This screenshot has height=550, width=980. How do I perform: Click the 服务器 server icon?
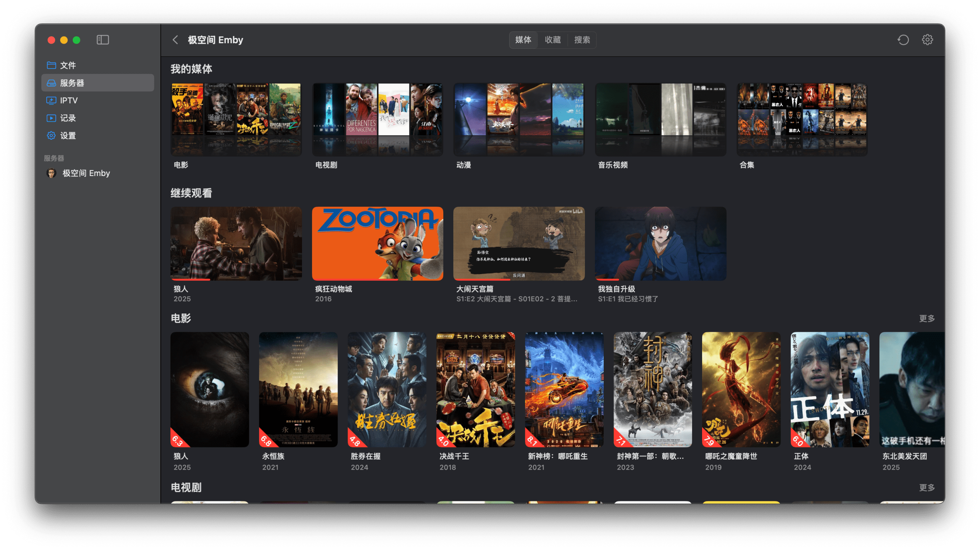coord(51,83)
